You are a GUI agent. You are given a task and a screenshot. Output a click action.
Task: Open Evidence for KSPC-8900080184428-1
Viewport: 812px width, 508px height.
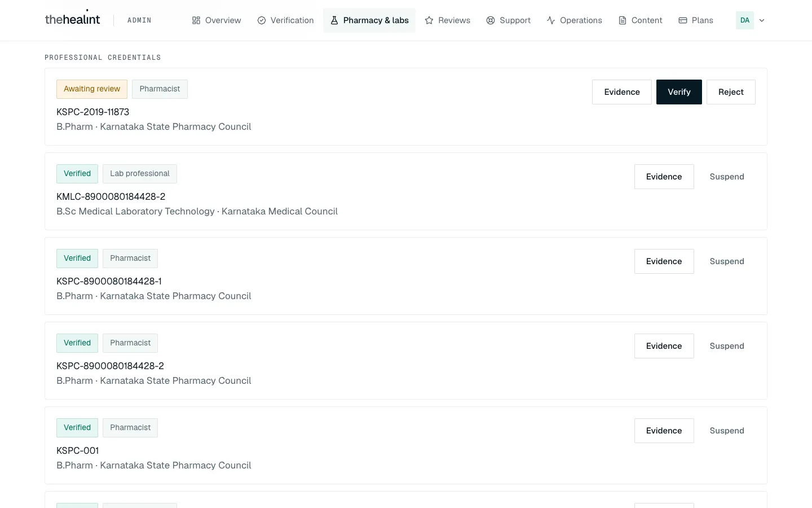664,261
